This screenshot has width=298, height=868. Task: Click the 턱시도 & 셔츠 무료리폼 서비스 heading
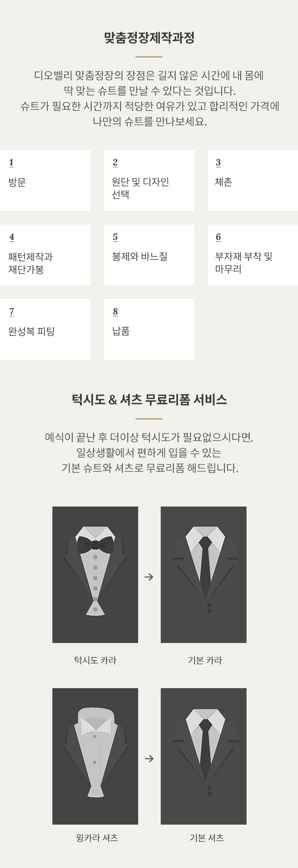point(149,399)
